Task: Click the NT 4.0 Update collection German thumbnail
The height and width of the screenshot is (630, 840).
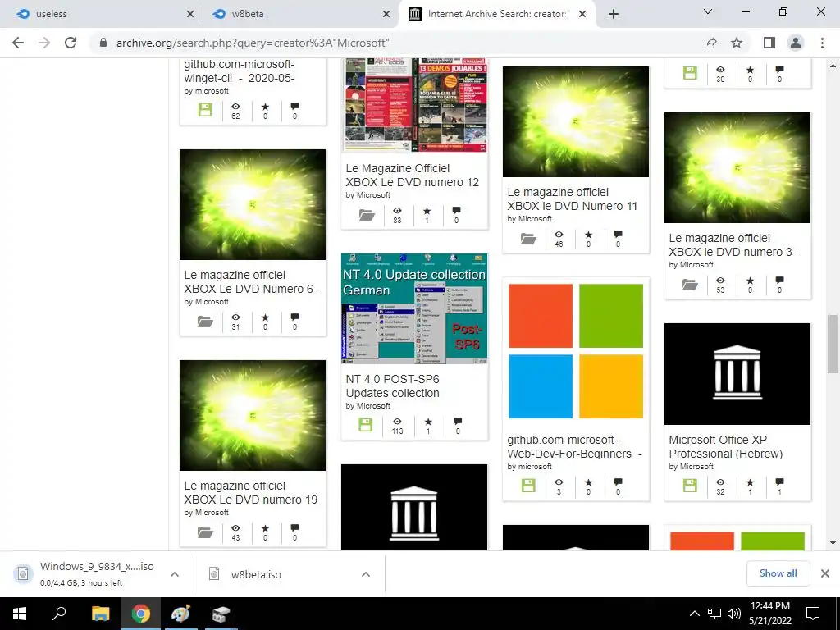Action: (414, 308)
